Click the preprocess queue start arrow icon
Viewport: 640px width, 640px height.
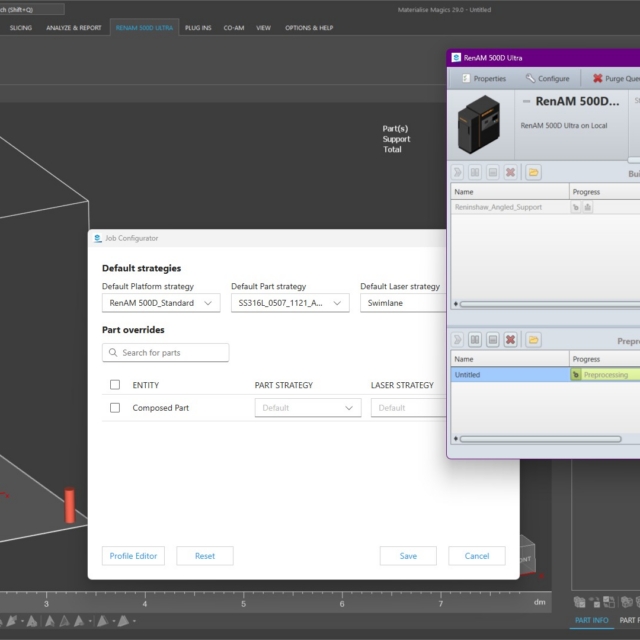[x=458, y=340]
